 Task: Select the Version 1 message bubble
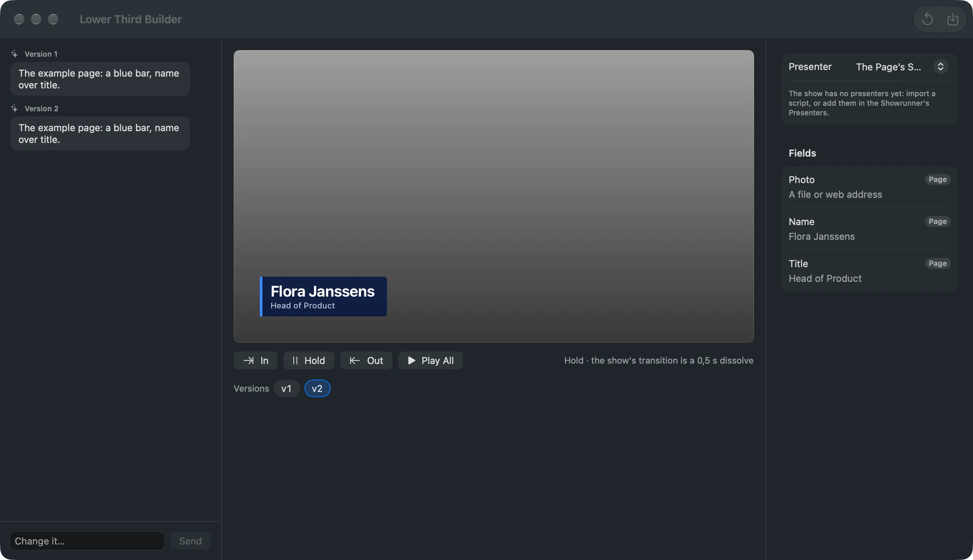point(100,79)
